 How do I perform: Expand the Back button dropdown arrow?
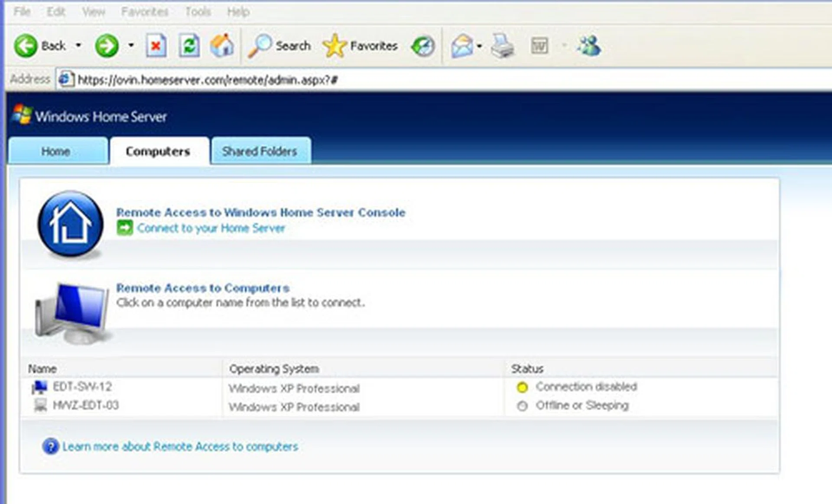[78, 45]
